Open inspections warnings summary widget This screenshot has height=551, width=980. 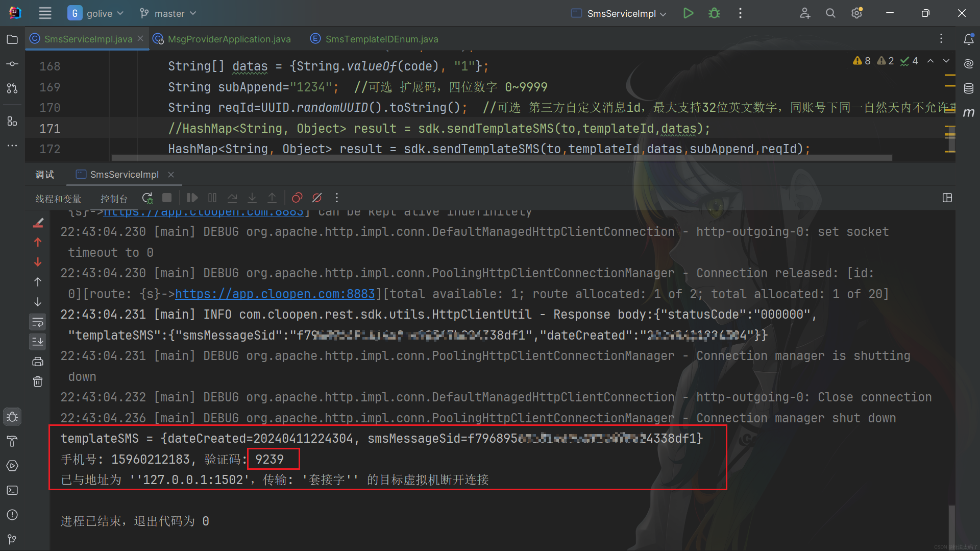click(x=886, y=61)
